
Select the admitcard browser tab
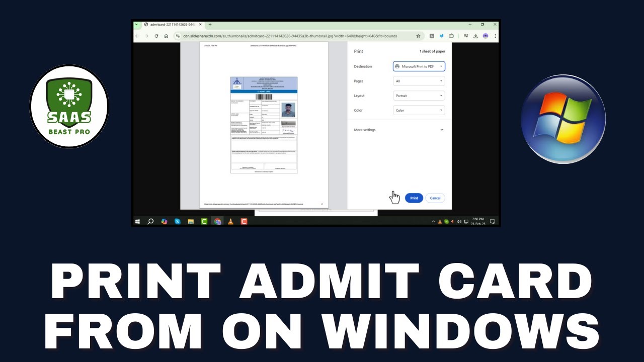tap(173, 24)
